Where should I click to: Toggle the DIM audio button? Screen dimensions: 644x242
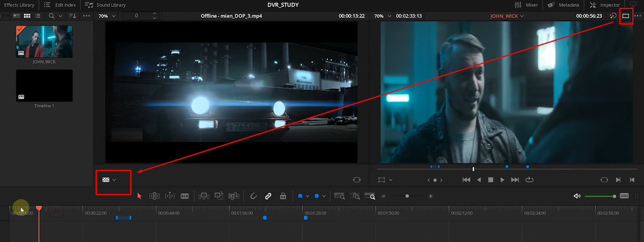pos(624,196)
